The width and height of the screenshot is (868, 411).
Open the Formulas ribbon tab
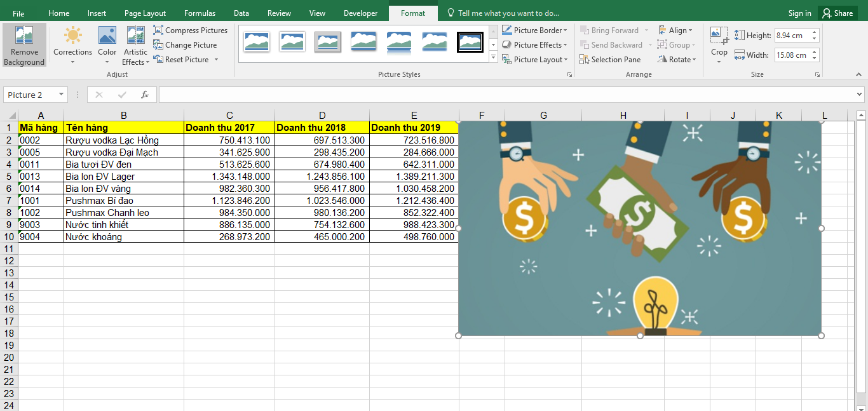200,13
